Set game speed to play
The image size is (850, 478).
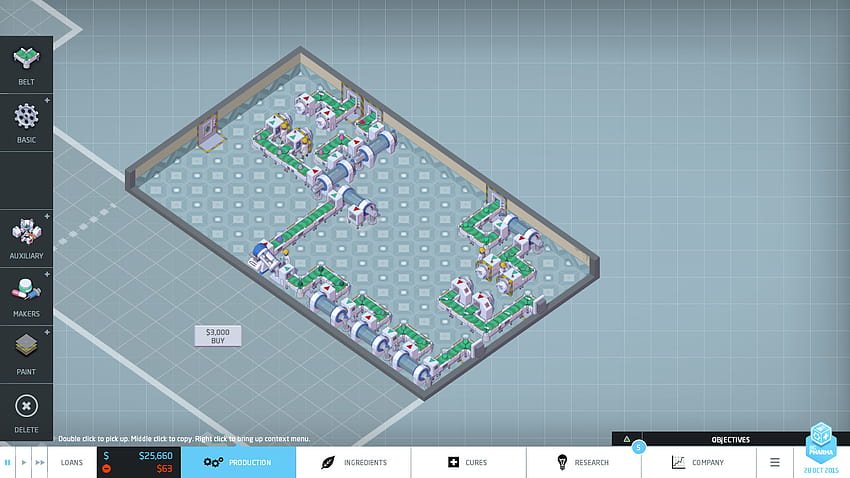click(24, 462)
